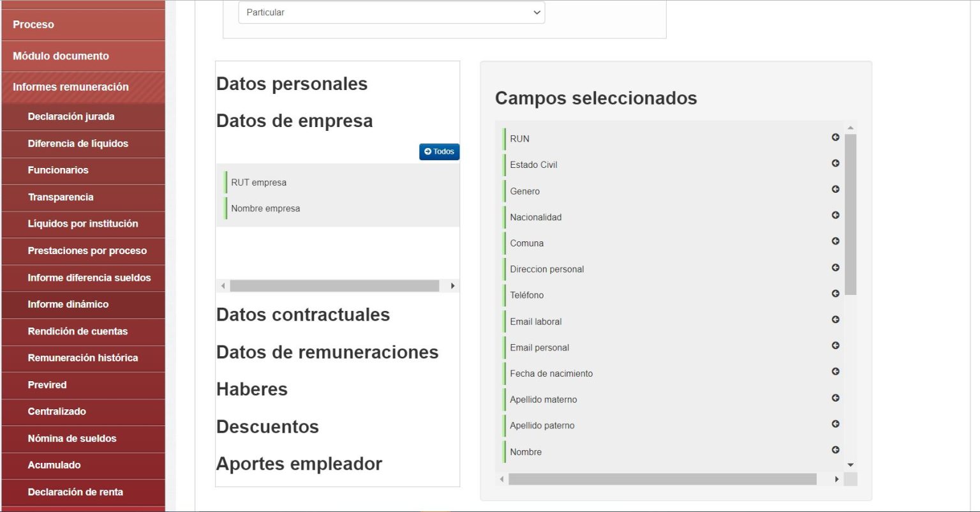Open Previred report
Image resolution: width=980 pixels, height=512 pixels.
[x=83, y=385]
